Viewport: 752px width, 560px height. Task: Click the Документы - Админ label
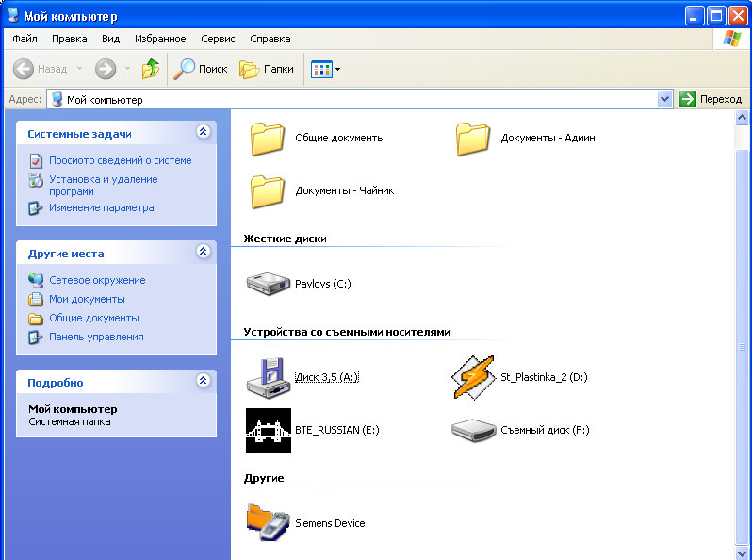pos(548,139)
